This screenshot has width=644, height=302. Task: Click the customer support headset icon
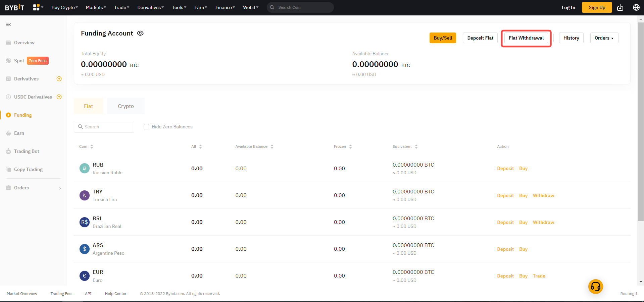(595, 287)
